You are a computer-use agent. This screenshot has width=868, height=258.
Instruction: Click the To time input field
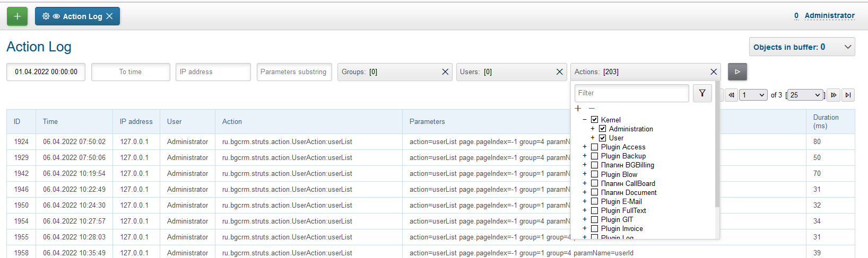click(131, 72)
